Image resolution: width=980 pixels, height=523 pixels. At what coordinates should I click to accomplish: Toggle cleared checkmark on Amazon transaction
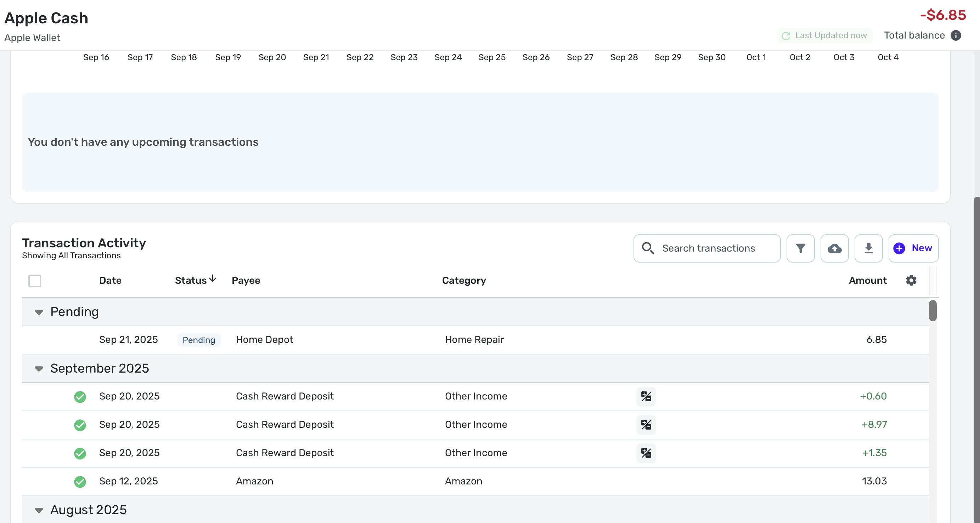[x=80, y=482]
